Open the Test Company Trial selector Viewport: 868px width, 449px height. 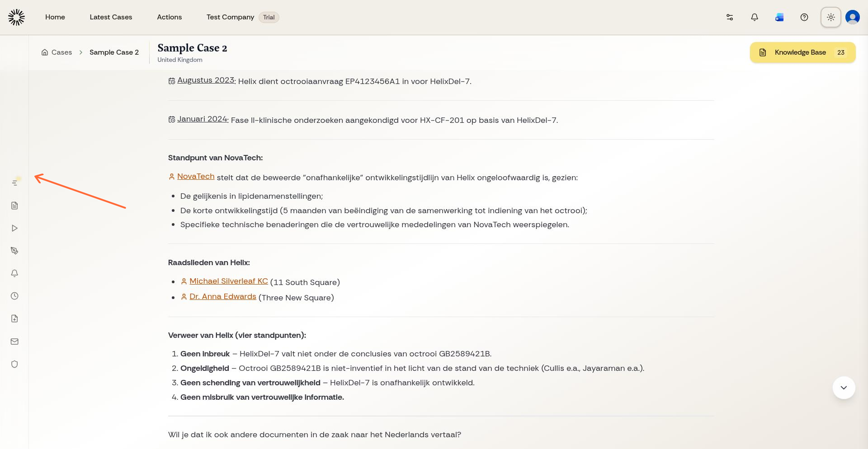[x=242, y=17]
